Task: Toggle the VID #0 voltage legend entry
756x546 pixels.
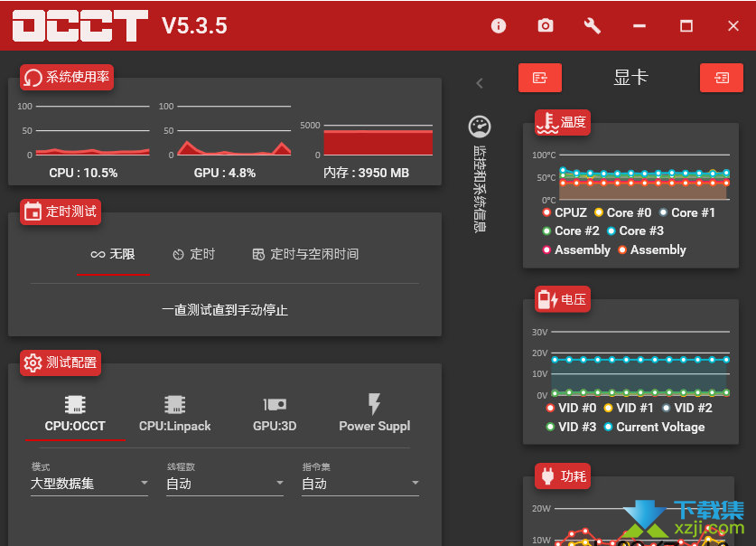Action: pos(572,408)
